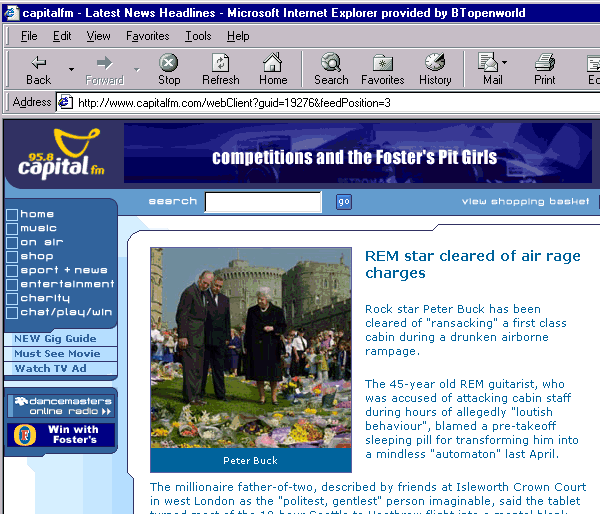
Task: Click the text 'Rock star Peter Buck has been'
Action: (x=453, y=309)
